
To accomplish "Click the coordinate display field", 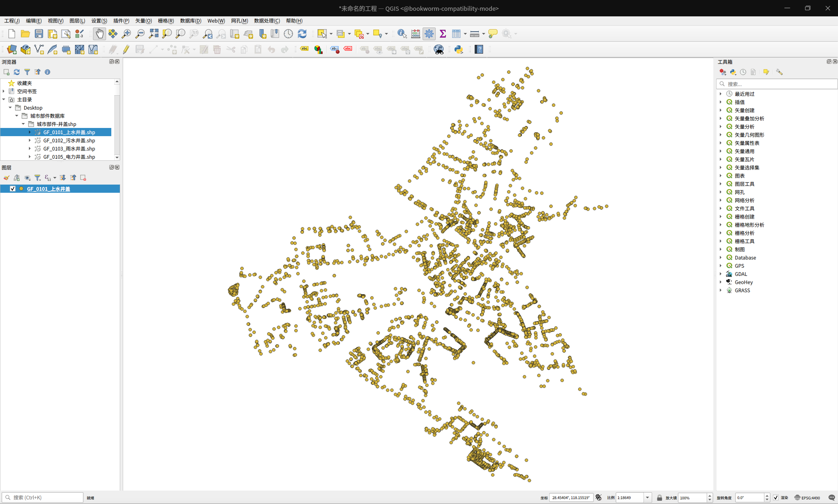I will [x=571, y=497].
